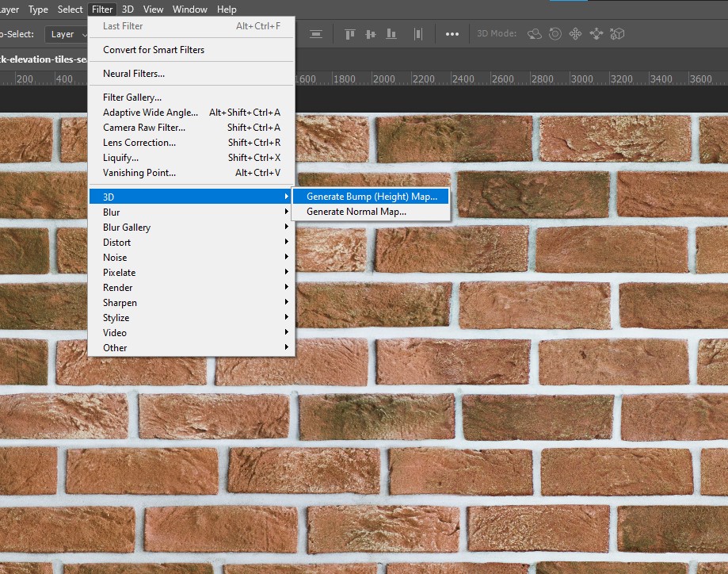The image size is (728, 574).
Task: Open the Liquify filter
Action: [191, 158]
